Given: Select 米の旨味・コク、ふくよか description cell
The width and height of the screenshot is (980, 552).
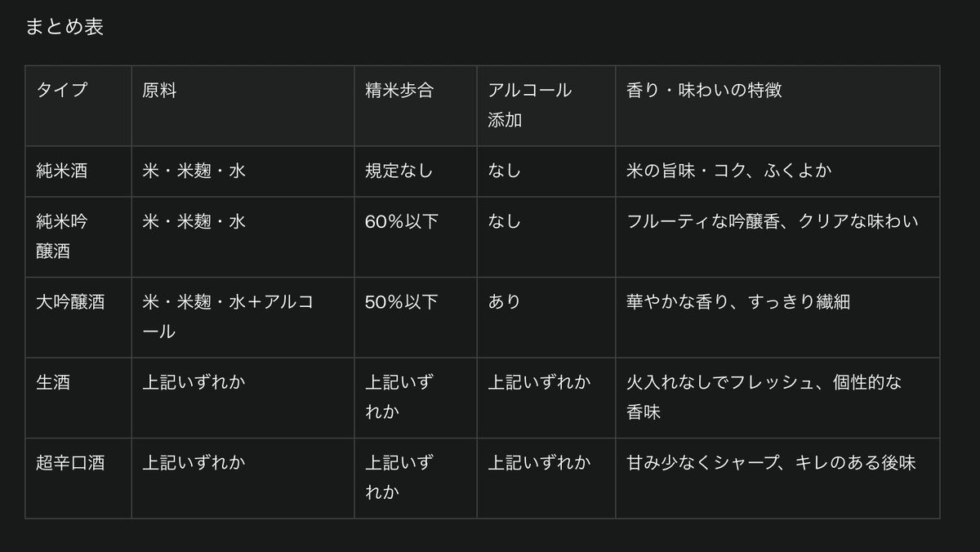Looking at the screenshot, I should 777,171.
